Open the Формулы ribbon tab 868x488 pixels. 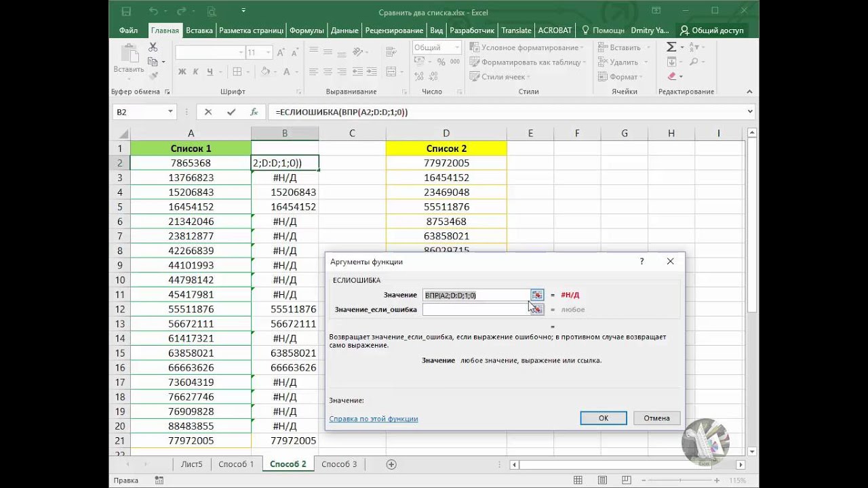(307, 30)
